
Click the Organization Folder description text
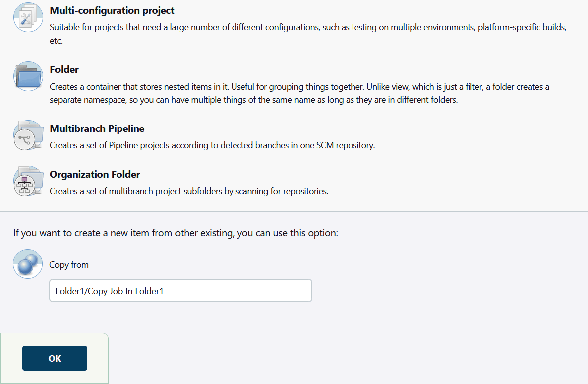(x=189, y=191)
